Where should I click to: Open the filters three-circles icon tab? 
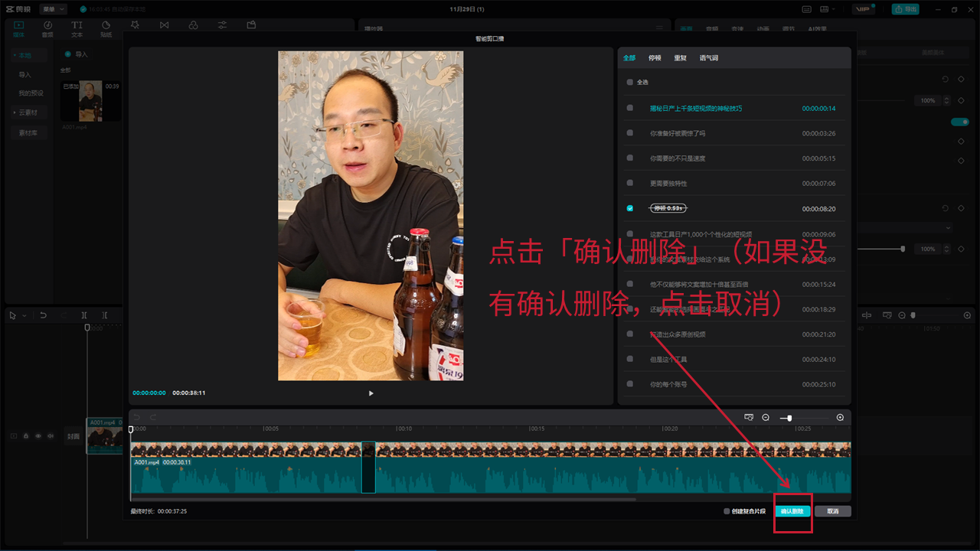click(x=193, y=25)
